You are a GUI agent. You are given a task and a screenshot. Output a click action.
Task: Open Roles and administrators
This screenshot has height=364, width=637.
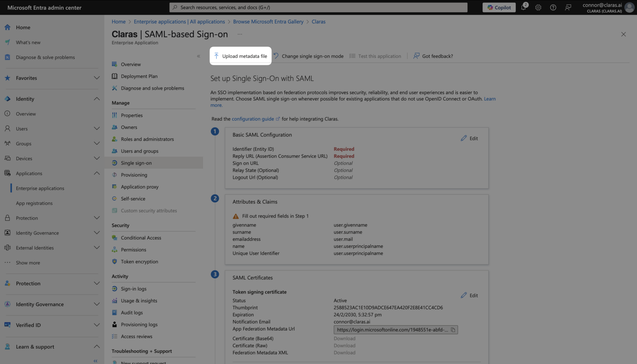(147, 139)
